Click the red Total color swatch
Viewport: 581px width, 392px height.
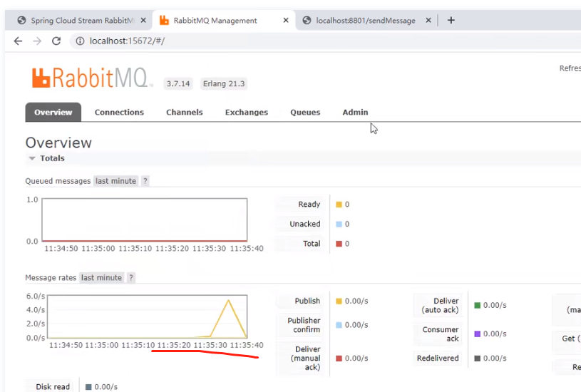pyautogui.click(x=339, y=244)
